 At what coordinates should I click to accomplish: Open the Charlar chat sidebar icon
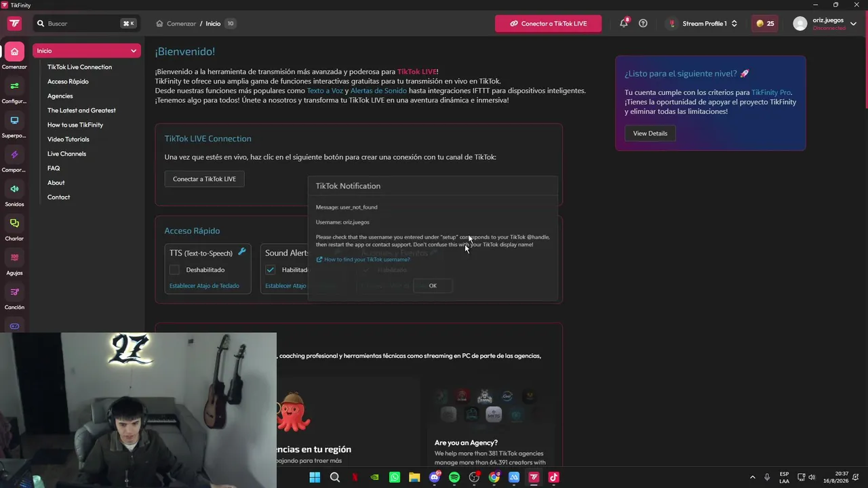pyautogui.click(x=14, y=223)
